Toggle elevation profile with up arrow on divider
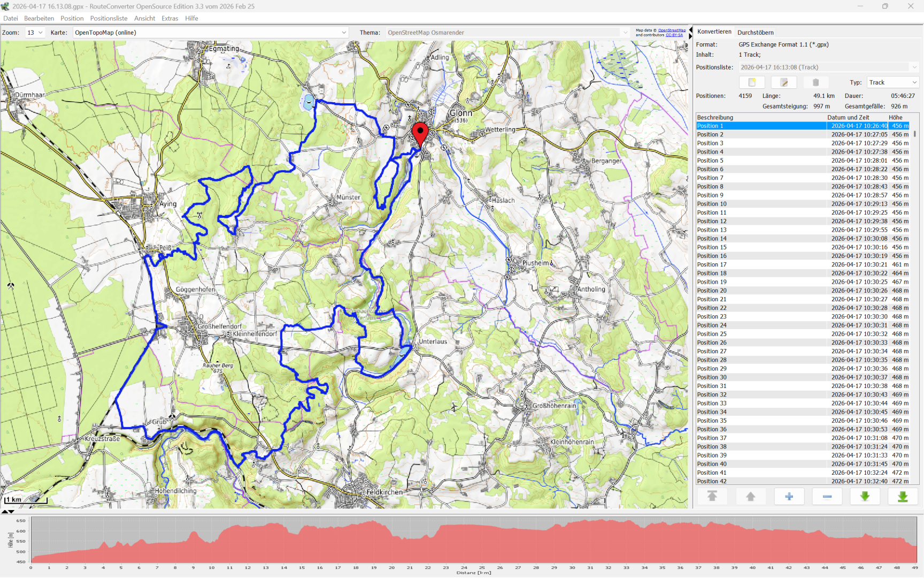This screenshot has width=924, height=578. pos(5,512)
